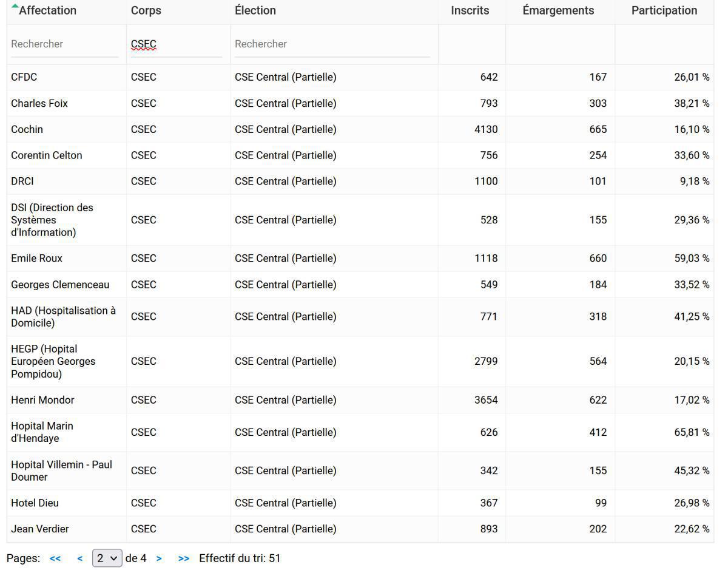The height and width of the screenshot is (570, 728).
Task: Select the Emile Roux row
Action: coord(37,259)
